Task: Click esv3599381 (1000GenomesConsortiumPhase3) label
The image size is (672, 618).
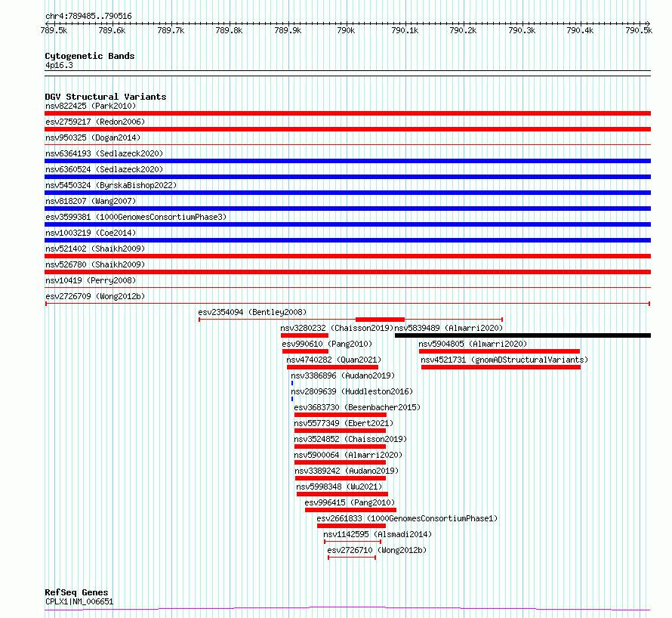Action: (136, 217)
